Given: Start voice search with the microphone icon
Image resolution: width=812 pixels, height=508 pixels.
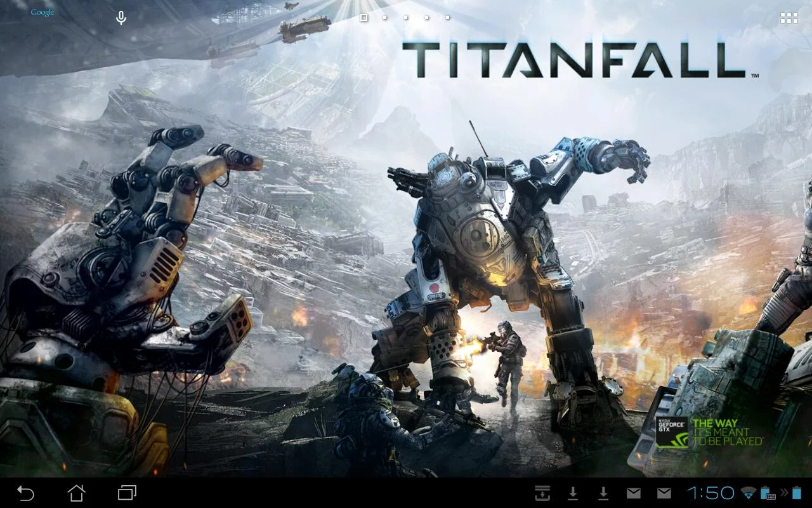Looking at the screenshot, I should tap(121, 17).
